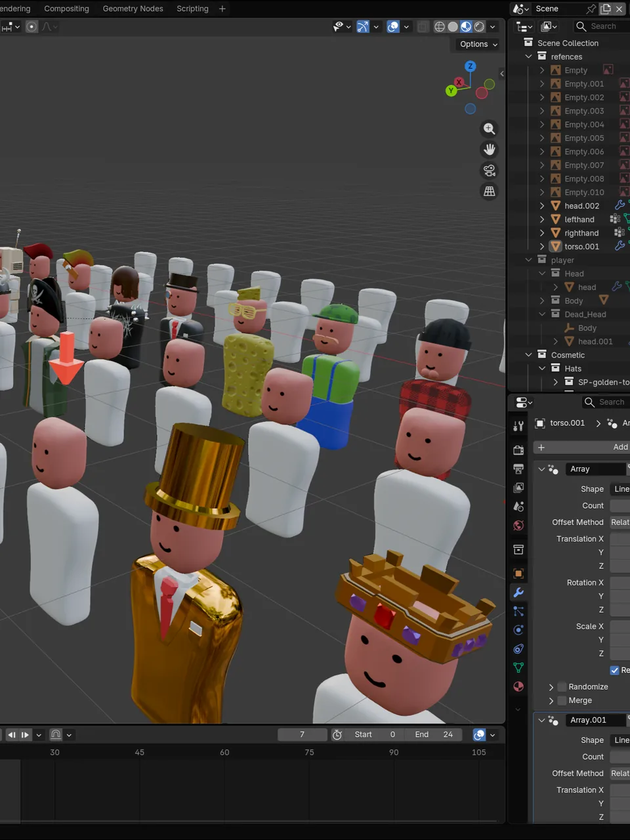Enable the Randomize checkbox

pos(562,686)
